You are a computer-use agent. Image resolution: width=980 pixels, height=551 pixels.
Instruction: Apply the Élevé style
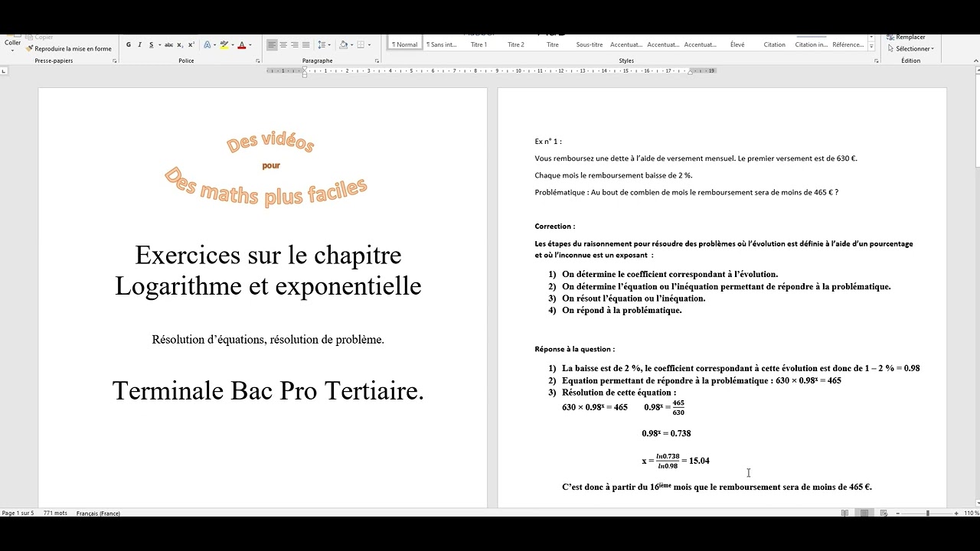[737, 44]
